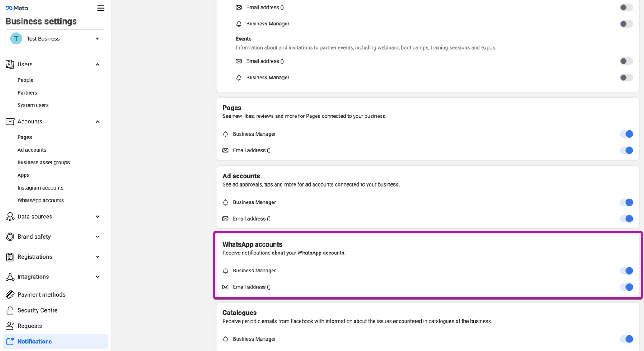Viewport: 644px width, 351px height.
Task: Collapse the Users section chevron
Action: (x=98, y=64)
